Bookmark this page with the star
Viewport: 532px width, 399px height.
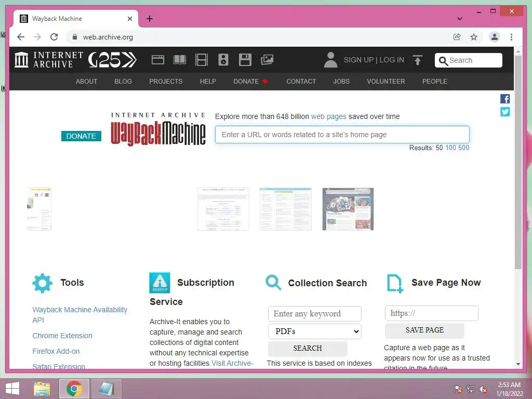[474, 37]
